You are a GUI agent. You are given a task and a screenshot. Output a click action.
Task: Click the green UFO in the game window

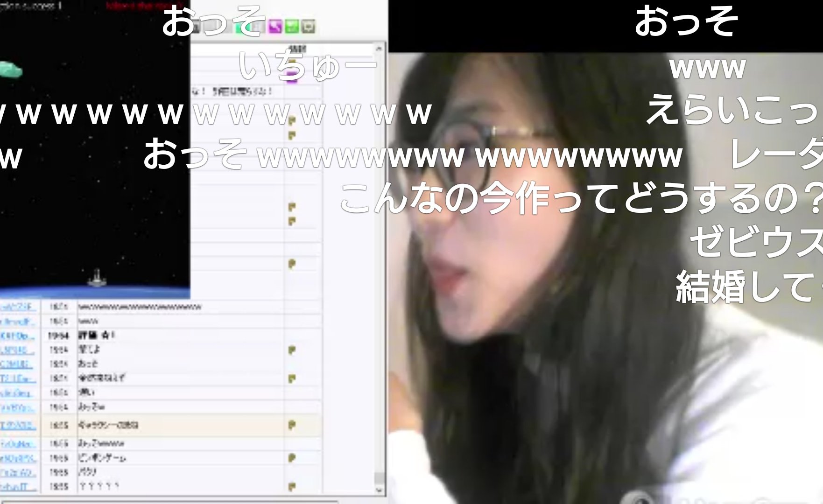point(10,70)
